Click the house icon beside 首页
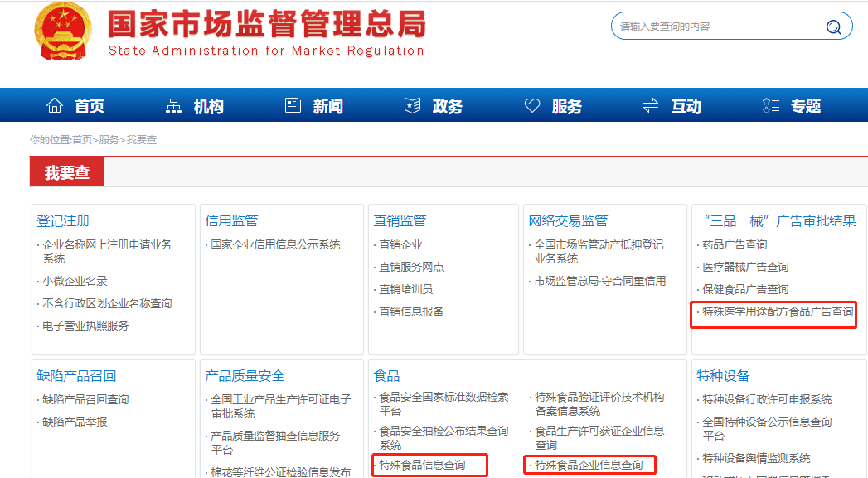This screenshot has height=478, width=868. pos(55,105)
